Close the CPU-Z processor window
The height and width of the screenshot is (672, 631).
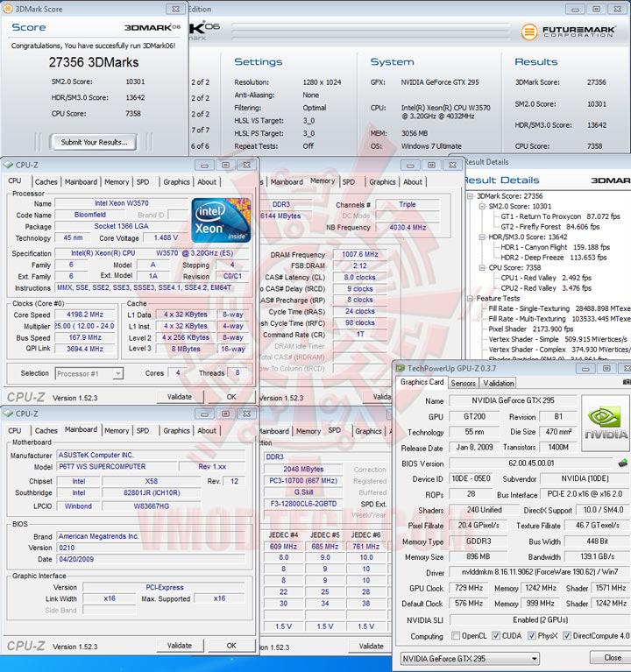coord(246,165)
